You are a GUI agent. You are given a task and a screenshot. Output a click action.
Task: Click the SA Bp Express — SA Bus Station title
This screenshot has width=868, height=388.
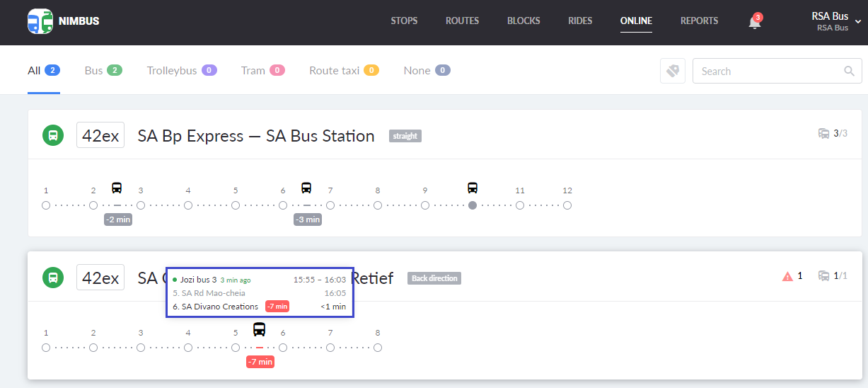coord(256,136)
